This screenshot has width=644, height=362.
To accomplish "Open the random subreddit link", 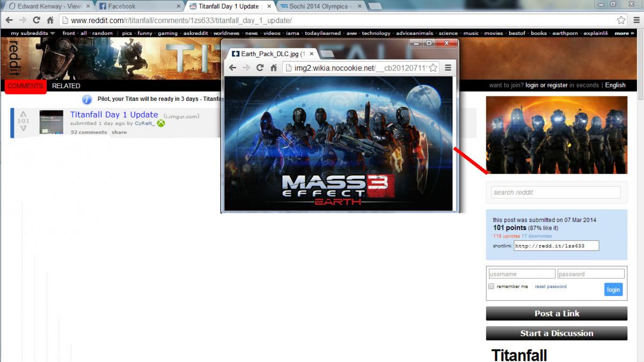I will click(x=103, y=33).
